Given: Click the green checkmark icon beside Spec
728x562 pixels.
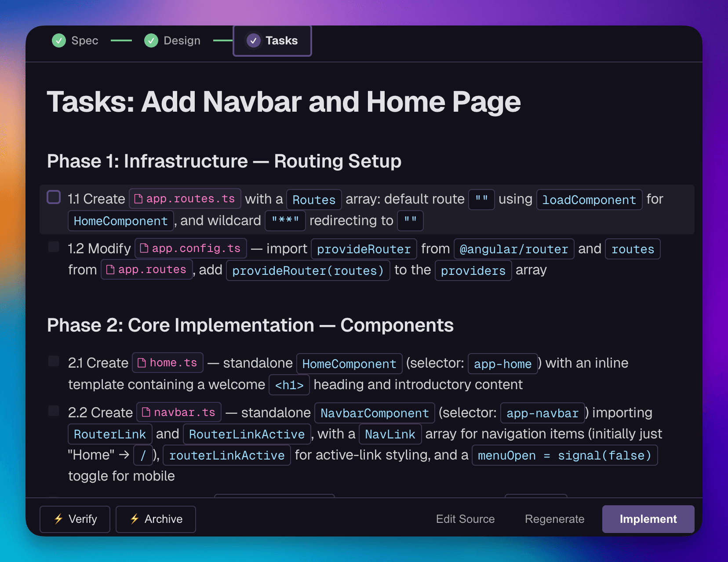Looking at the screenshot, I should pyautogui.click(x=59, y=40).
